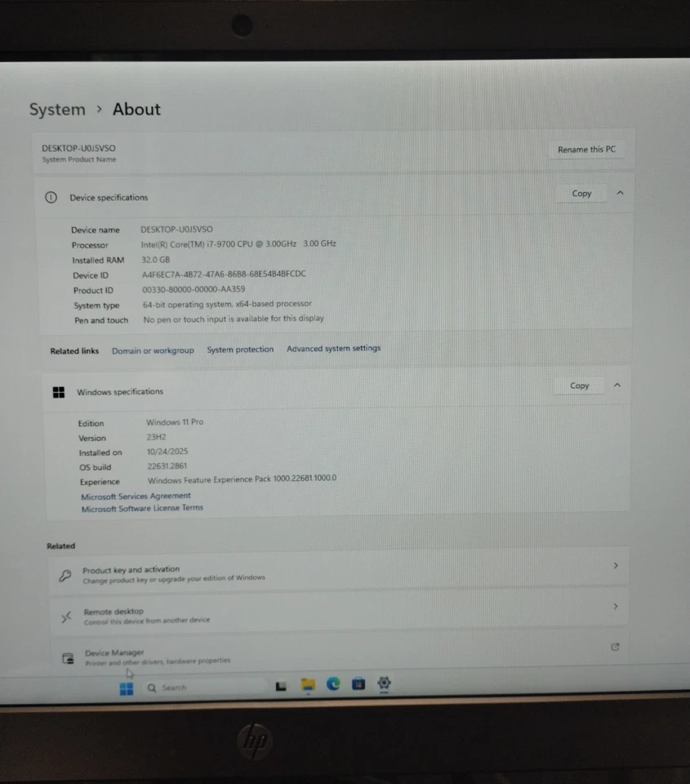The image size is (690, 784).
Task: Click the Related section heading
Action: coord(61,546)
